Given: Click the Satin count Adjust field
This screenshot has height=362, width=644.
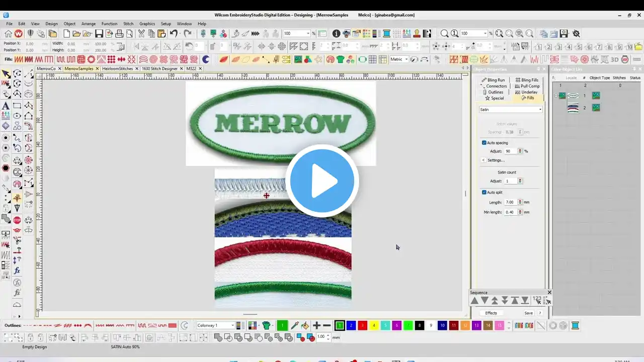Looking at the screenshot, I should coord(511,181).
